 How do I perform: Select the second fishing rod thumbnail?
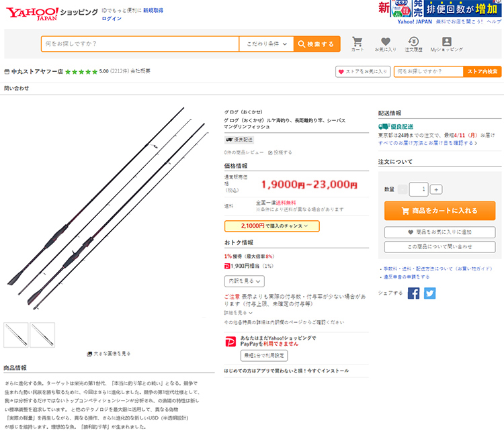[x=42, y=335]
